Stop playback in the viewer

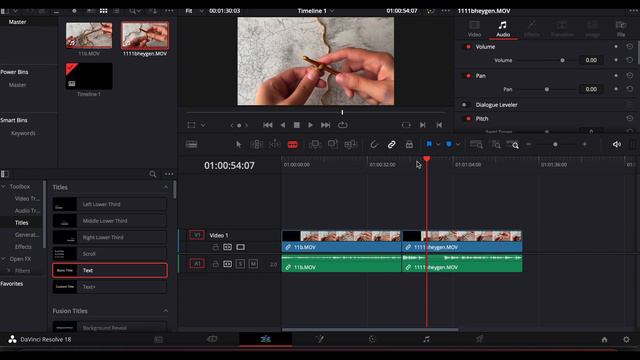tap(297, 125)
